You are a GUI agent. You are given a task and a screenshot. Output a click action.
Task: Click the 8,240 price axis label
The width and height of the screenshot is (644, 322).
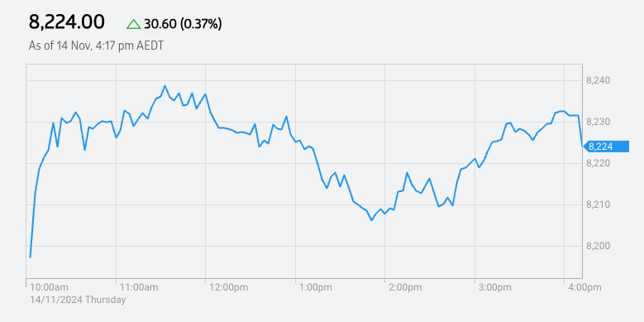click(x=598, y=80)
